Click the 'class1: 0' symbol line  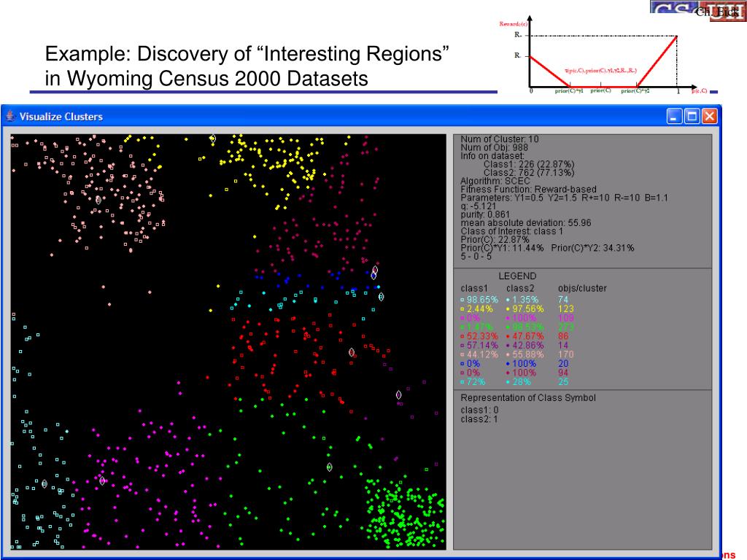[480, 410]
